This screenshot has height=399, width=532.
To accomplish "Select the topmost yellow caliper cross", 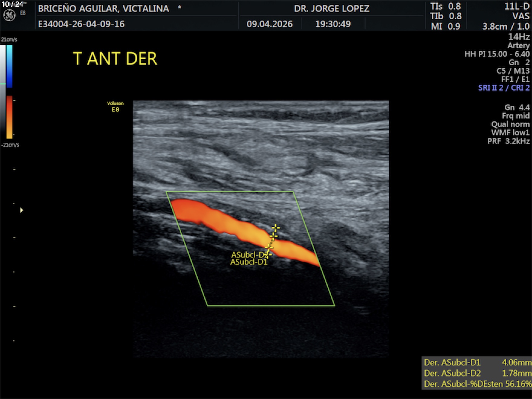I will [x=275, y=228].
